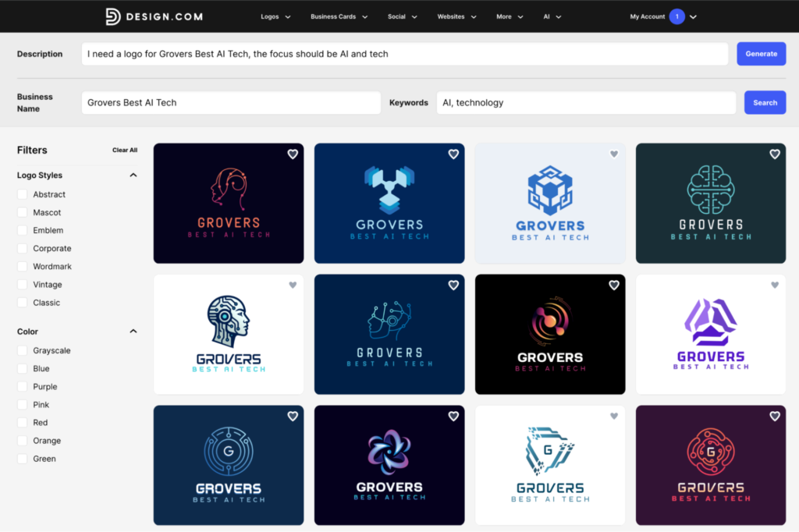This screenshot has height=532, width=799.
Task: Favorite the teal circuit-brain logo design
Action: tap(775, 154)
